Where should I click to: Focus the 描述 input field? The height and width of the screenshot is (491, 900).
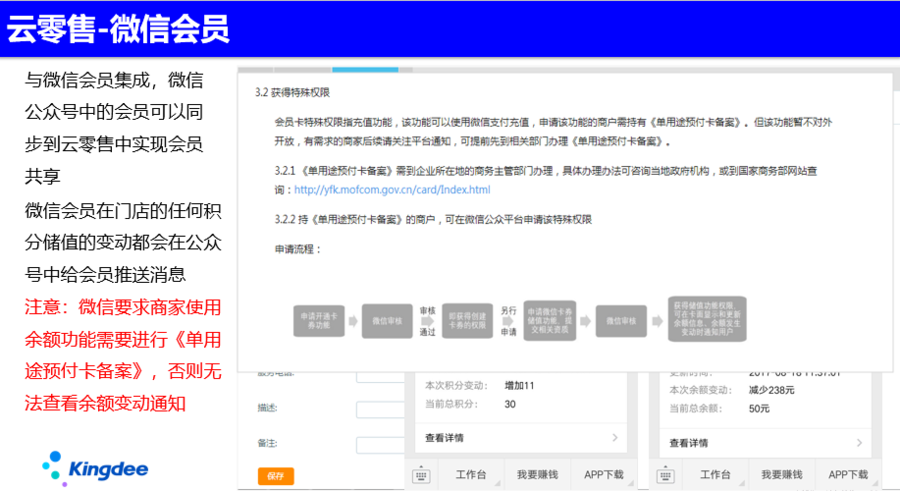[380, 409]
